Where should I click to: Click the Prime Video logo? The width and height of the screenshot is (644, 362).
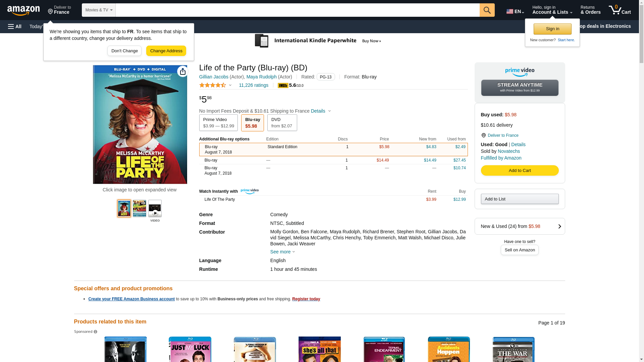click(520, 72)
